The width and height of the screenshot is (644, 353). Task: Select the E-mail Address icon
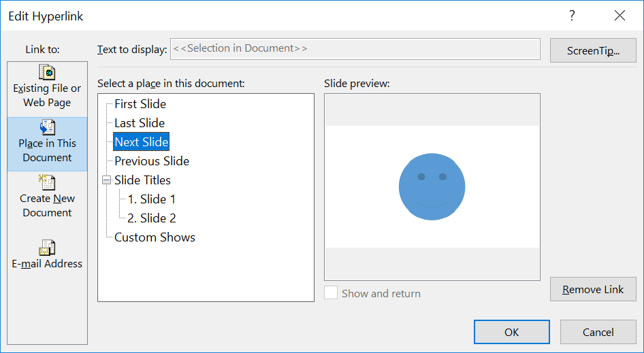(47, 248)
